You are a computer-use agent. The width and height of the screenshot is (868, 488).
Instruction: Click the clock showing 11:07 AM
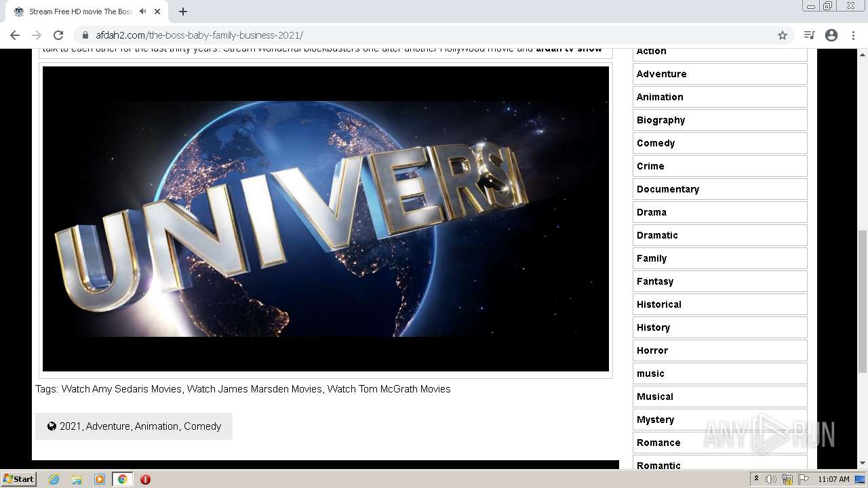(x=833, y=479)
